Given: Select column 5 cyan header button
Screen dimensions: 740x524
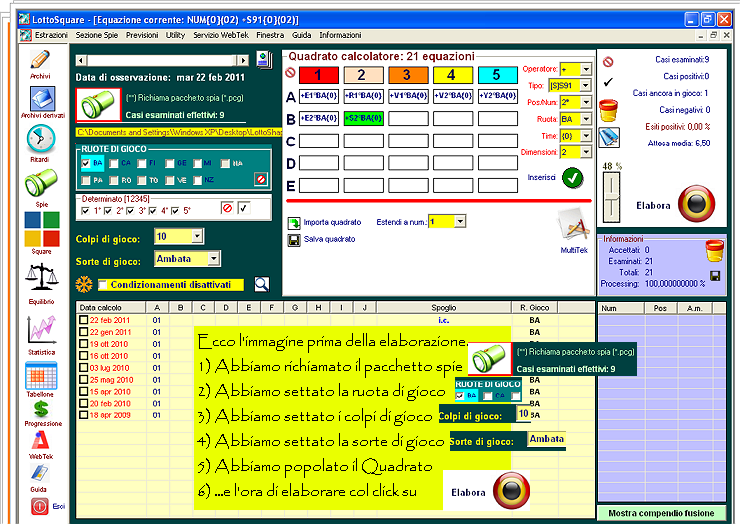Looking at the screenshot, I should click(497, 75).
